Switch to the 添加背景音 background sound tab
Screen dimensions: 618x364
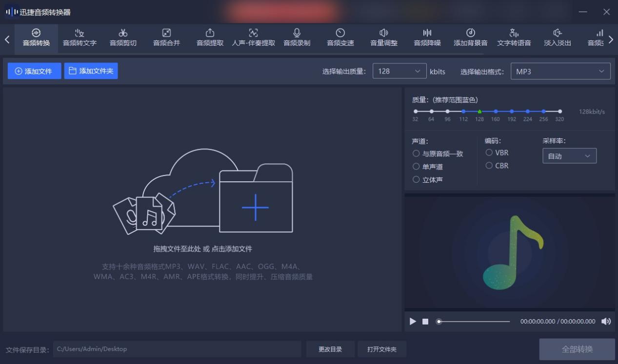point(470,38)
